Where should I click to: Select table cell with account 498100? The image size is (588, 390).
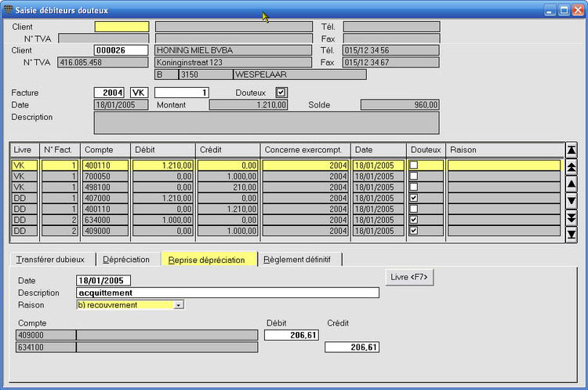pyautogui.click(x=105, y=187)
